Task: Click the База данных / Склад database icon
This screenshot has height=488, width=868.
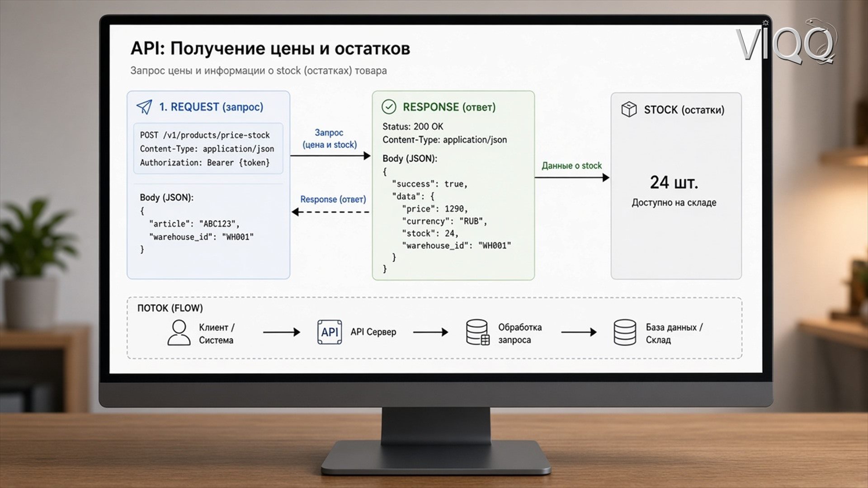Action: click(625, 333)
